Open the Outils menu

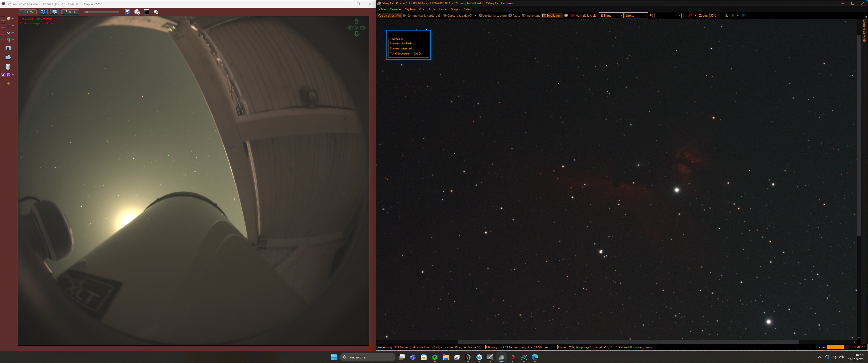click(431, 9)
